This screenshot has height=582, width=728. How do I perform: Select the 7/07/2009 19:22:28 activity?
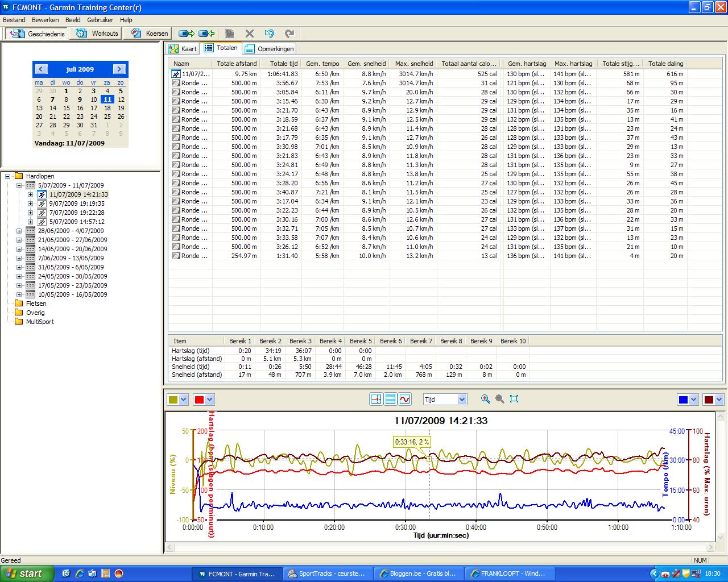(77, 213)
